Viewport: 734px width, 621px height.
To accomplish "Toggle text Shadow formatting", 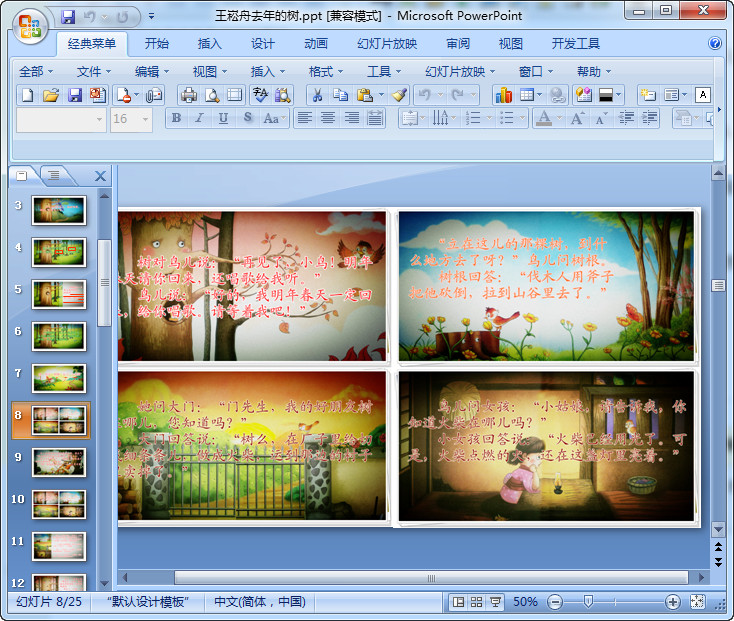I will pyautogui.click(x=247, y=118).
